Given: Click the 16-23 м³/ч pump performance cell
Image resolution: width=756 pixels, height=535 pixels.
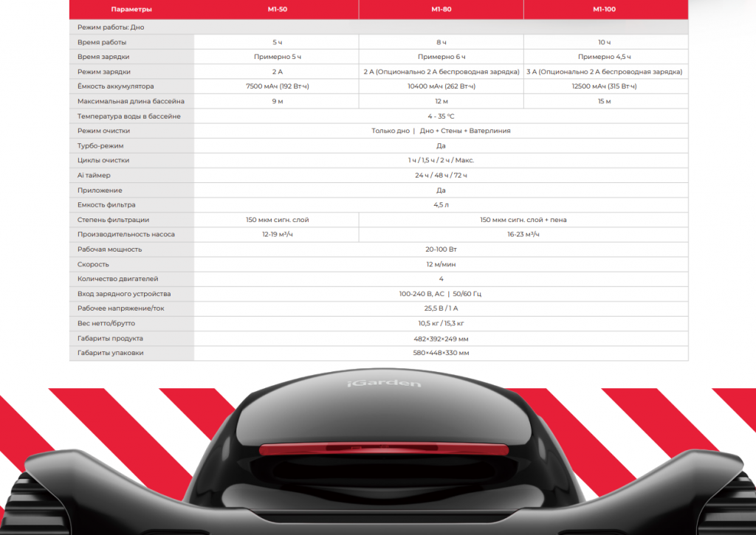Looking at the screenshot, I should (x=523, y=234).
